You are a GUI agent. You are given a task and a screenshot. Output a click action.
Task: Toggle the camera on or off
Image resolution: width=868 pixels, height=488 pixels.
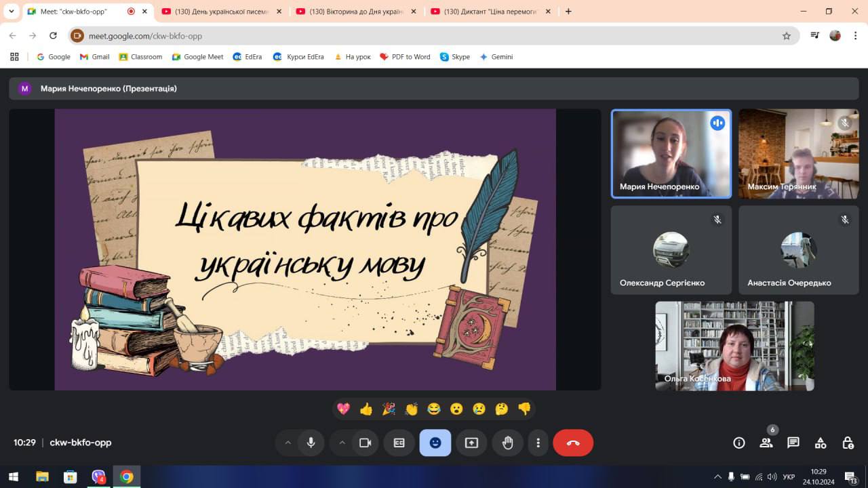365,443
